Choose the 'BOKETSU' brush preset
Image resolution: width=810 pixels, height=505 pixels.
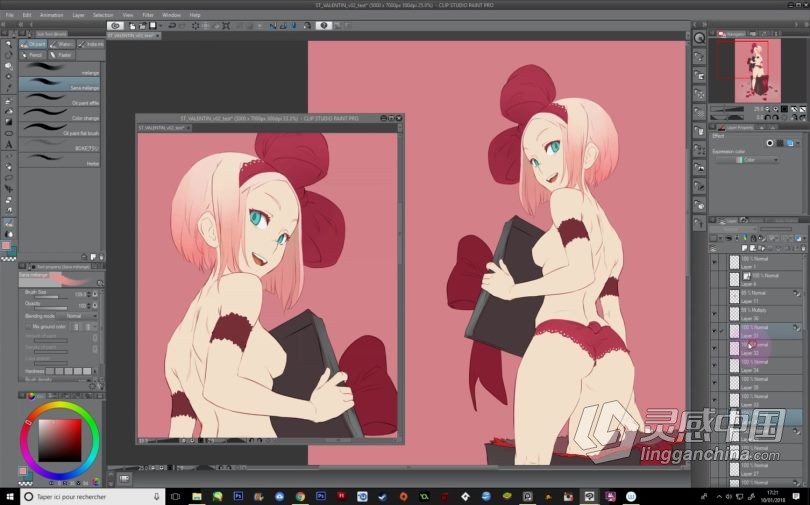pos(59,144)
